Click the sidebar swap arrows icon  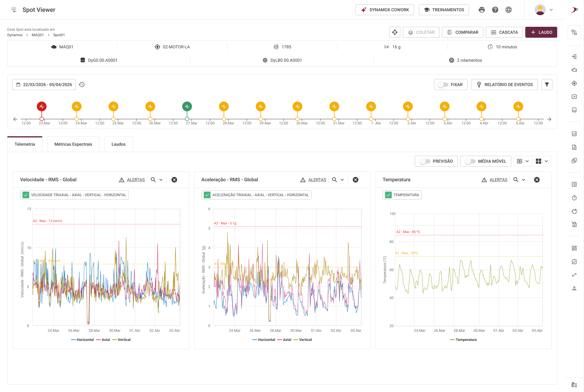coord(574,275)
